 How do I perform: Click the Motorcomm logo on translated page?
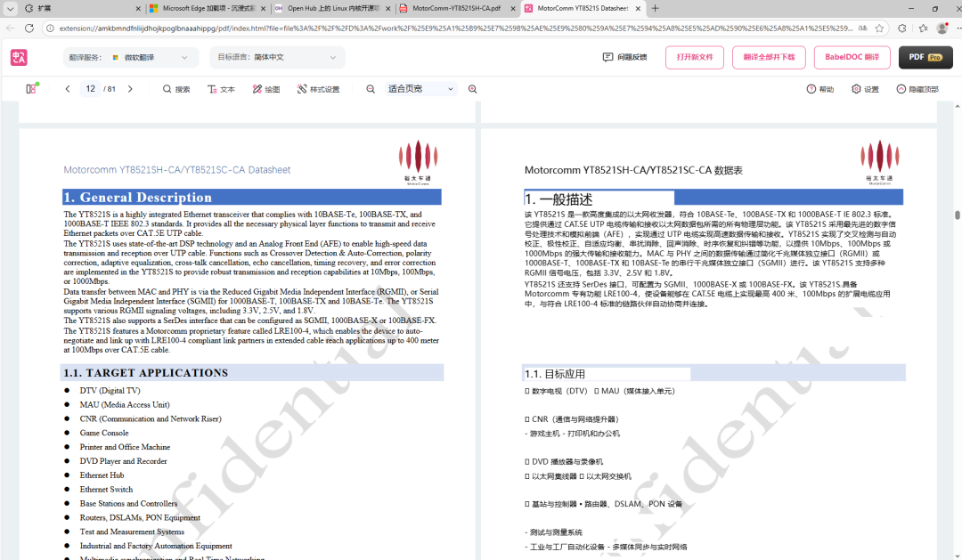pyautogui.click(x=880, y=162)
